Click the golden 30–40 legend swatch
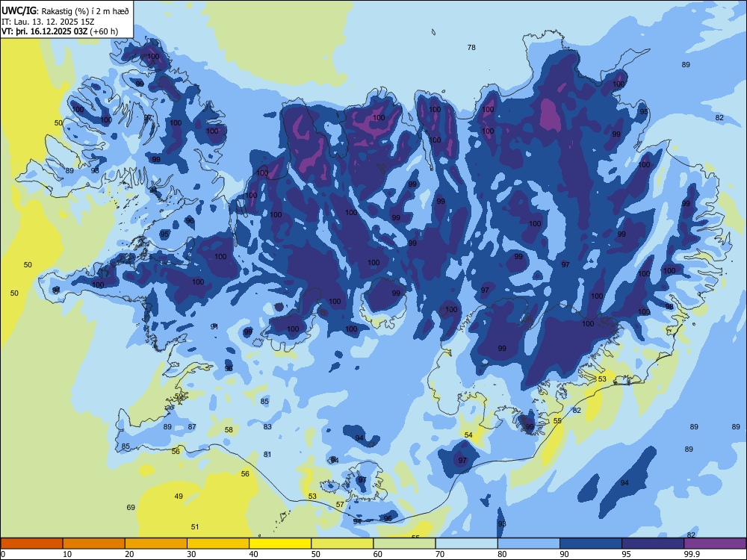This screenshot has height=560, width=747. point(218,544)
